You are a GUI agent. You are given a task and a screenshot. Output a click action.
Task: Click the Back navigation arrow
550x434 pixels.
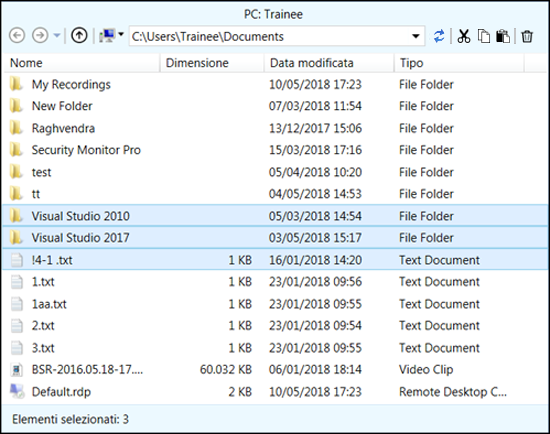(x=17, y=35)
